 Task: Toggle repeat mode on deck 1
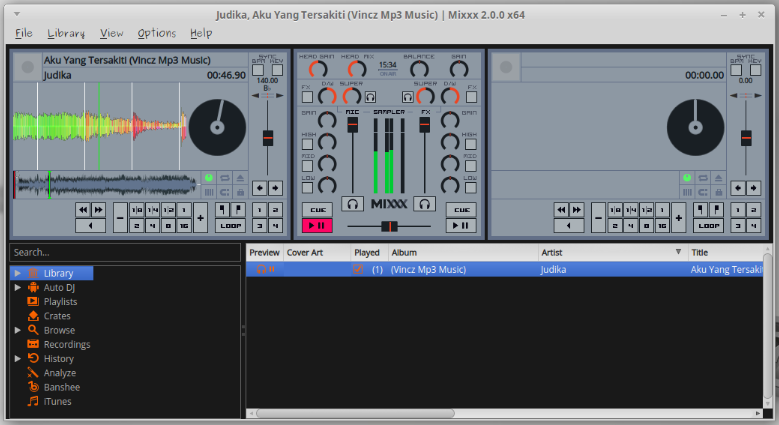point(225,178)
